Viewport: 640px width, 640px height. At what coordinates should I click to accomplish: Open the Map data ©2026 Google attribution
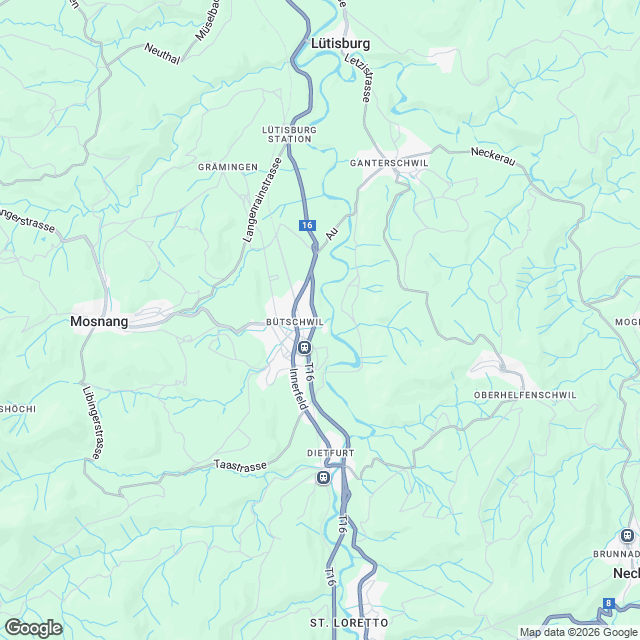click(578, 633)
